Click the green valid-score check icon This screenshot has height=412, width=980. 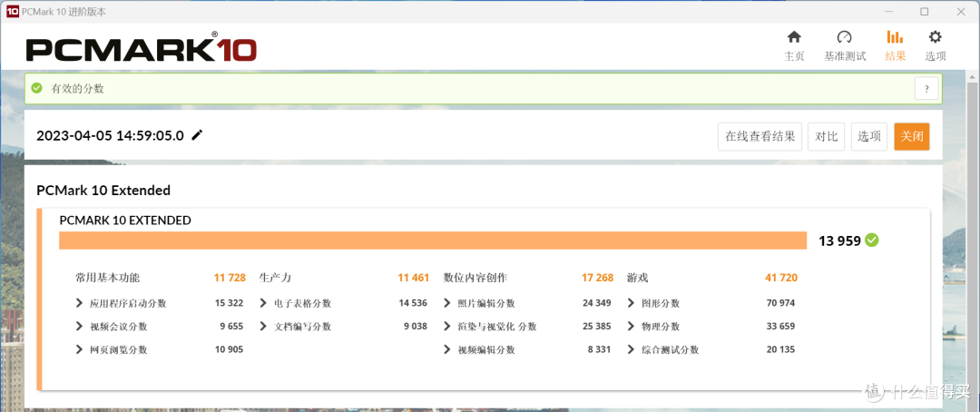(x=37, y=88)
